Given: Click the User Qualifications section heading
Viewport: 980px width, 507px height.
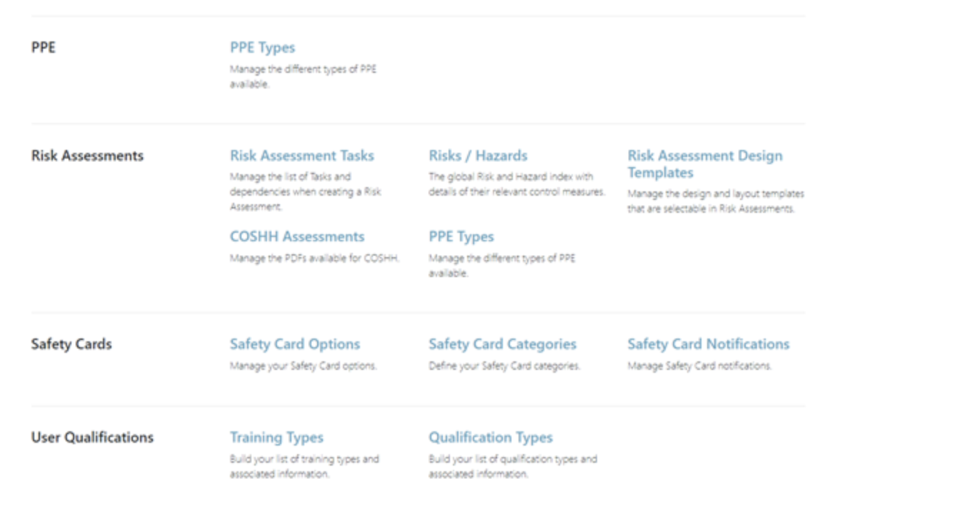Looking at the screenshot, I should (x=91, y=436).
